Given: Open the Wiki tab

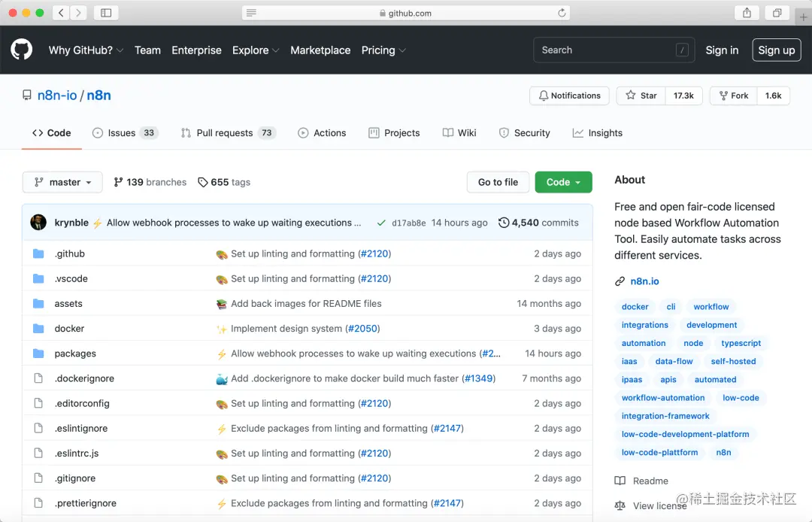Looking at the screenshot, I should click(459, 133).
